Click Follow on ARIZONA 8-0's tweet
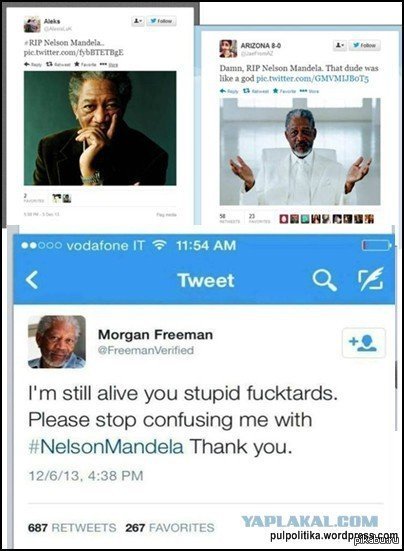 click(364, 45)
